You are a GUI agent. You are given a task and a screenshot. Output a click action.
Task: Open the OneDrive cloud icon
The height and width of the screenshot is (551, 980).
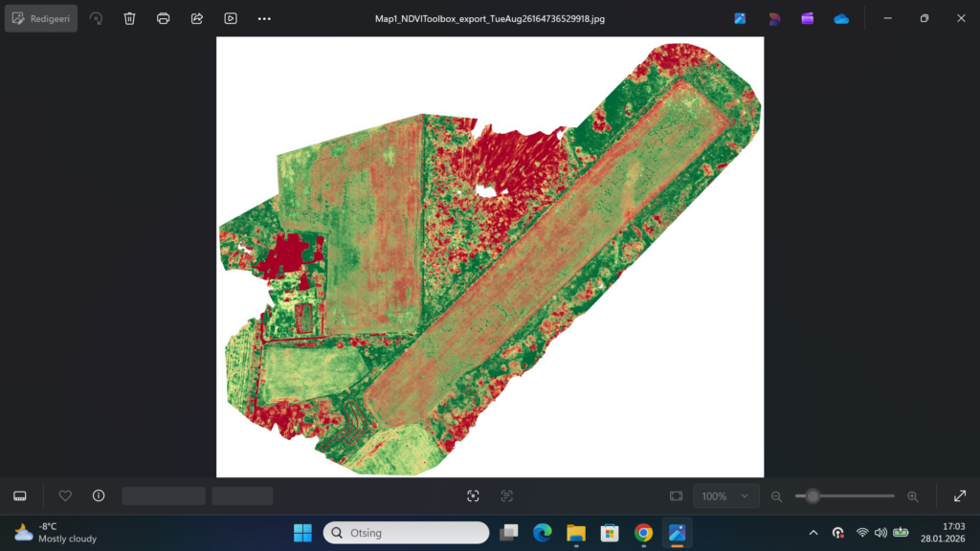point(841,18)
